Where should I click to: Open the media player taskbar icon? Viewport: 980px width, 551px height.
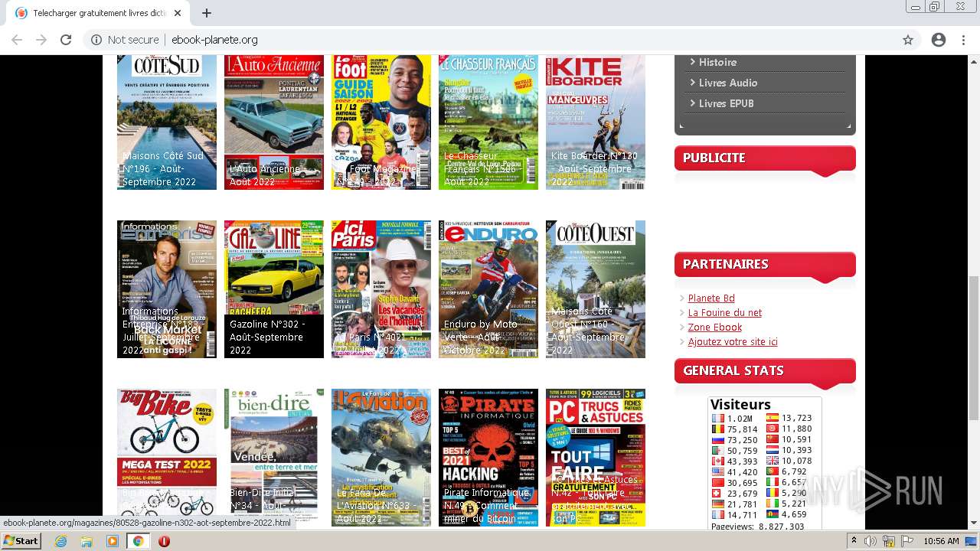point(113,541)
